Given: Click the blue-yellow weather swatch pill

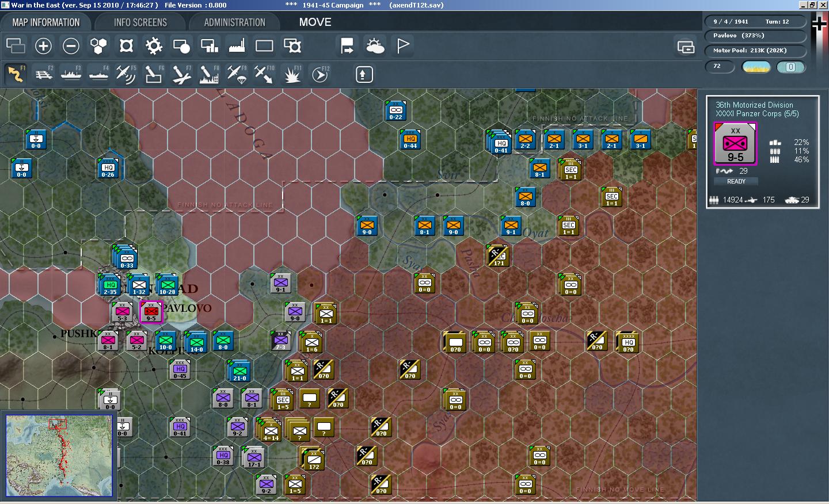Looking at the screenshot, I should (757, 67).
